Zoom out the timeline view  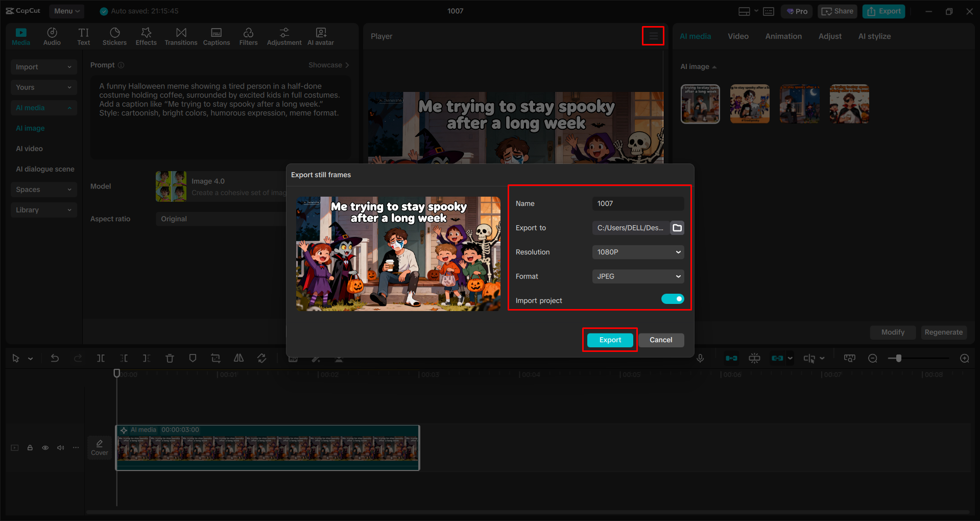(872, 358)
